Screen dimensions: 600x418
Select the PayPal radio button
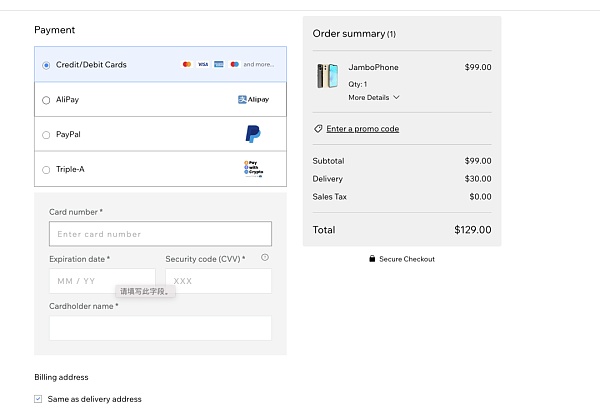click(46, 135)
